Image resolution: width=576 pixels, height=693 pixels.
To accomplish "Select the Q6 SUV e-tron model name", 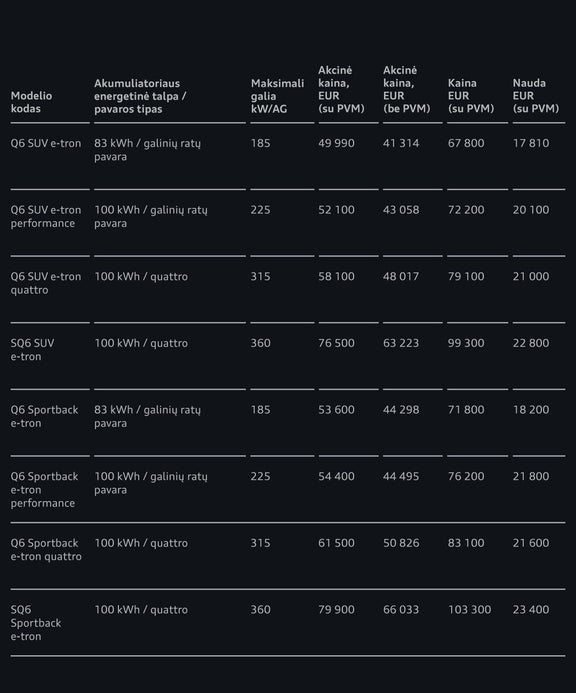I will (x=46, y=143).
